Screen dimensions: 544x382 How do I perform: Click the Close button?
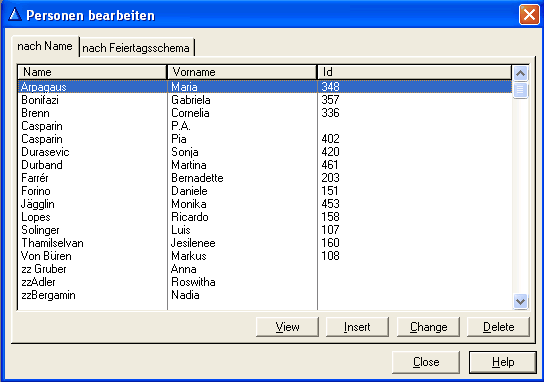(426, 362)
